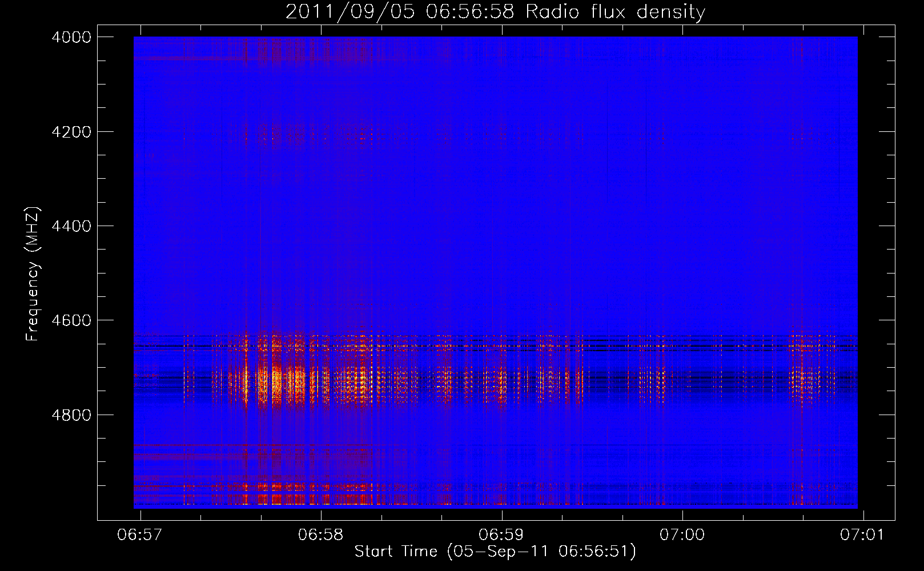The height and width of the screenshot is (571, 924).
Task: Select the 4200 frequency axis label
Action: click(x=71, y=132)
